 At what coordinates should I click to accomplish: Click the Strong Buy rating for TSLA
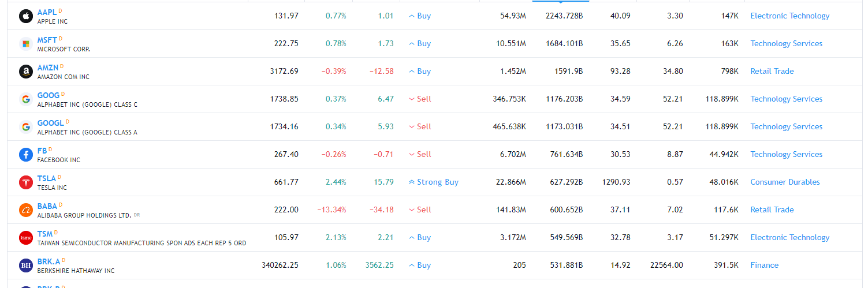[x=433, y=182]
